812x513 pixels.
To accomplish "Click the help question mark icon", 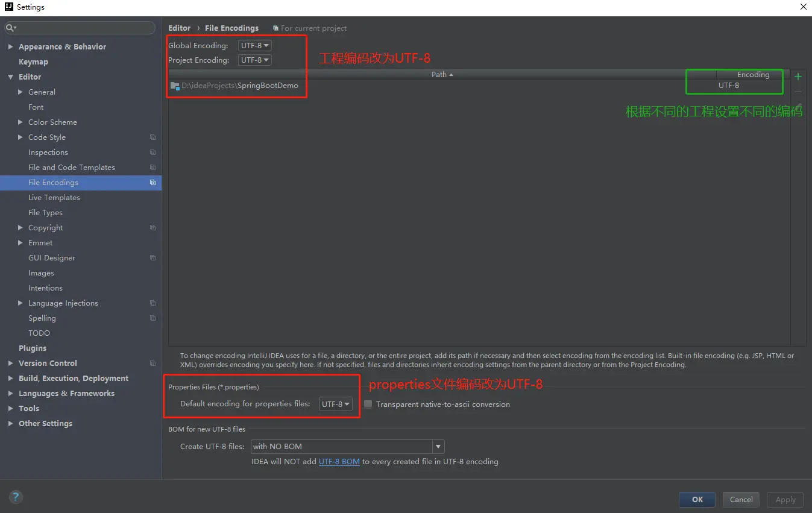I will [16, 497].
